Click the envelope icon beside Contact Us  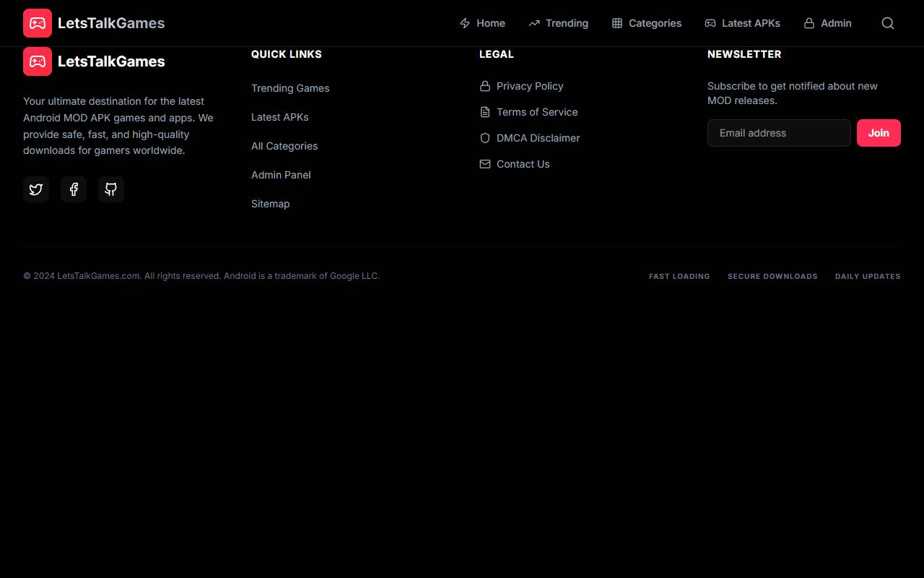pos(485,164)
